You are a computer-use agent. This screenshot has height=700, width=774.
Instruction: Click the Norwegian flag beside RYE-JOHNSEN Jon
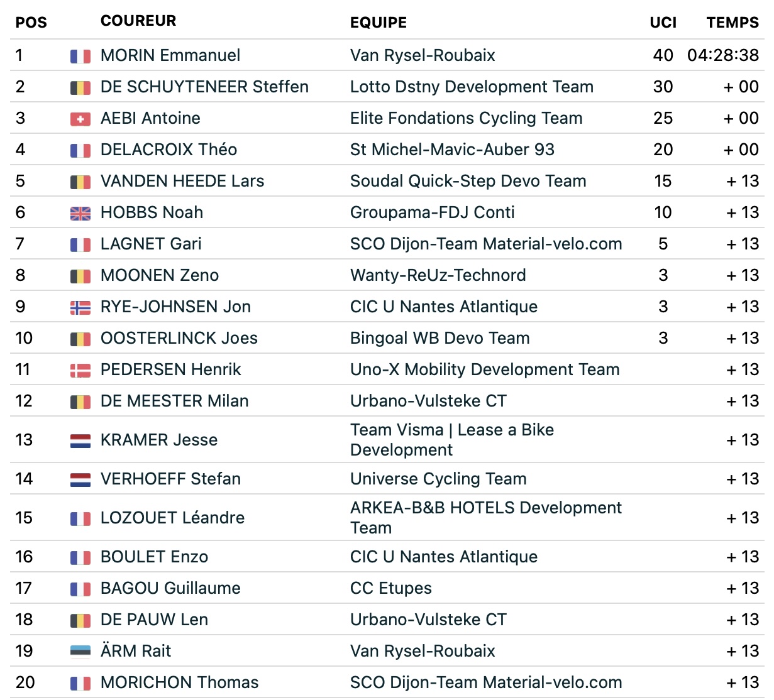[x=80, y=307]
